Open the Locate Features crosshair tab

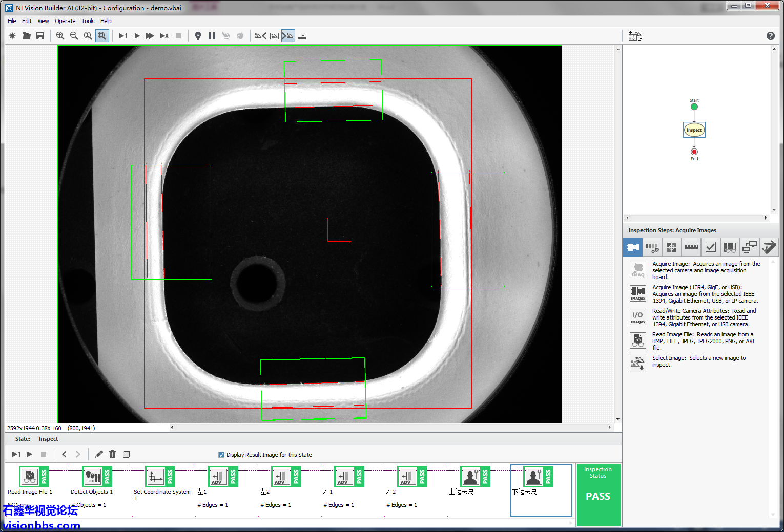pos(671,247)
